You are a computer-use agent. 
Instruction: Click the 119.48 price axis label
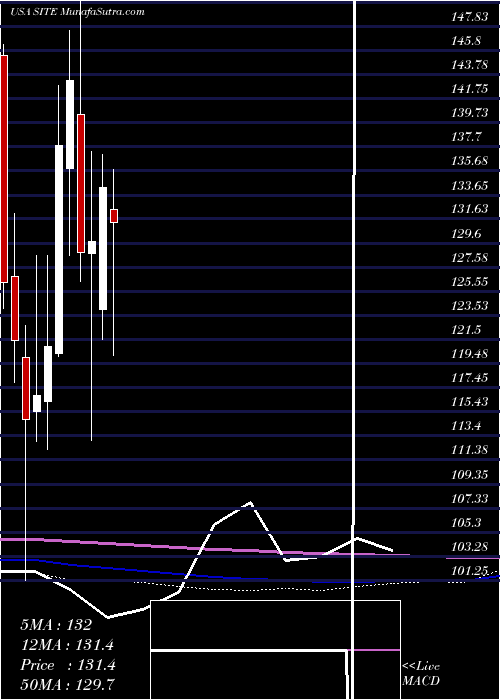click(470, 354)
